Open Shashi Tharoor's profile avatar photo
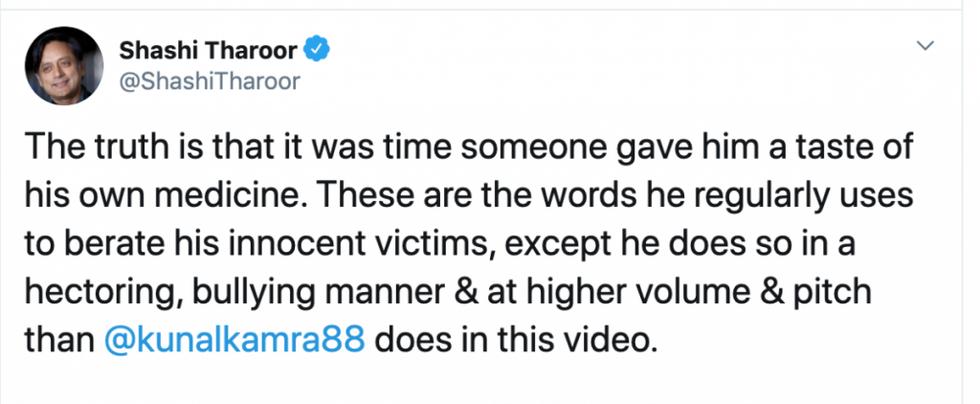 point(63,64)
